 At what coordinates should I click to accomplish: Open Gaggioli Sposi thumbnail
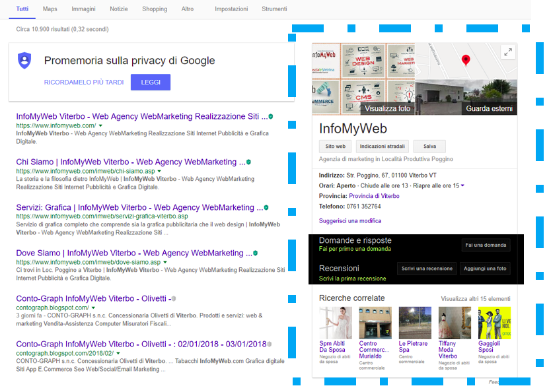(494, 323)
